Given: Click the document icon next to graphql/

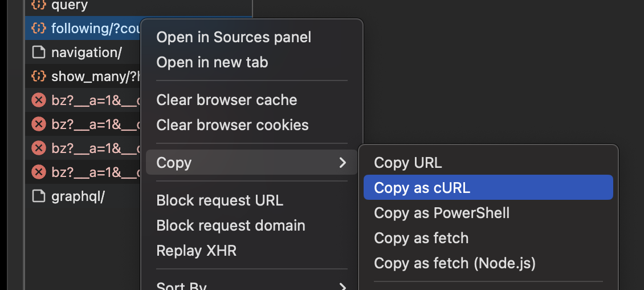Looking at the screenshot, I should coord(38,197).
